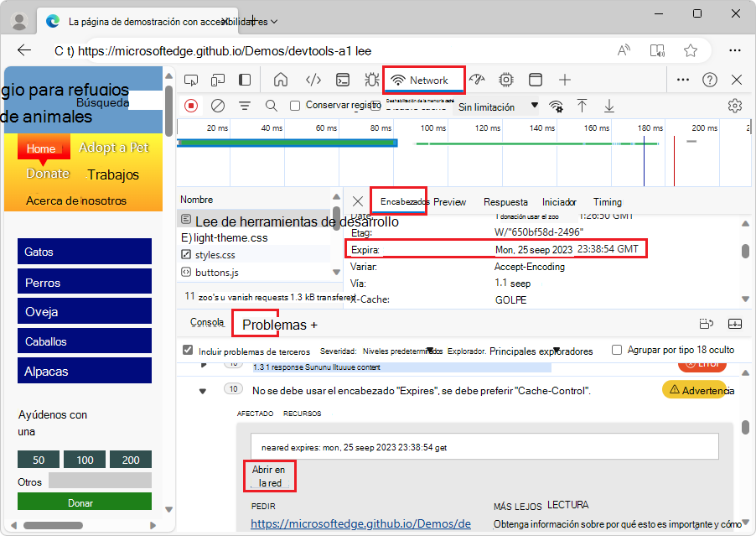Click the Otros amount input field
Viewport: 756px width, 536px height.
click(x=100, y=480)
